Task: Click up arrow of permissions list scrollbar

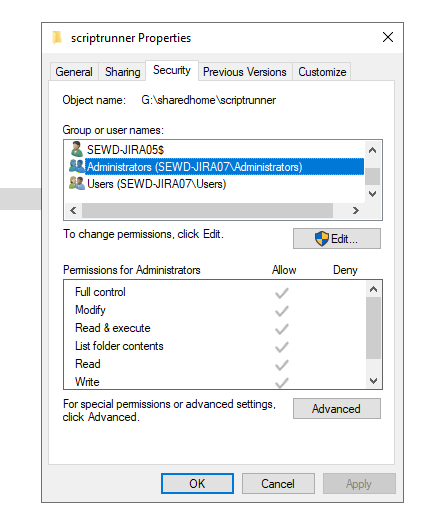Action: [373, 289]
